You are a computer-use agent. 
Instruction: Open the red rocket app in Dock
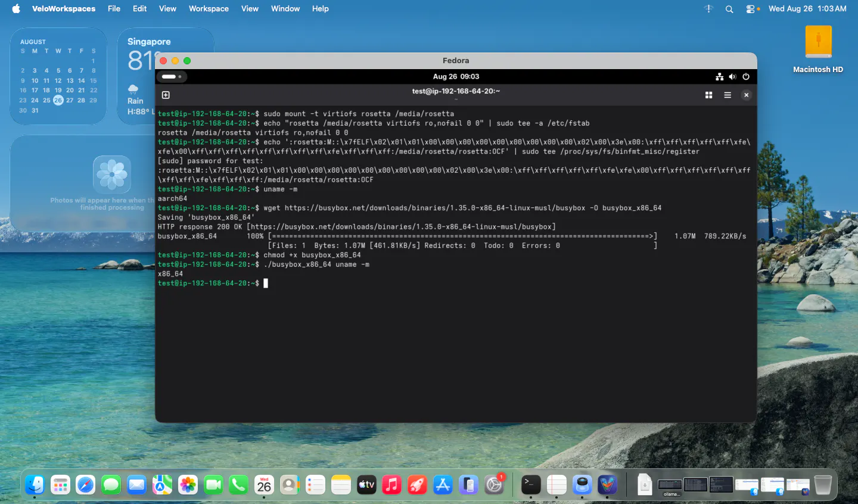tap(417, 485)
